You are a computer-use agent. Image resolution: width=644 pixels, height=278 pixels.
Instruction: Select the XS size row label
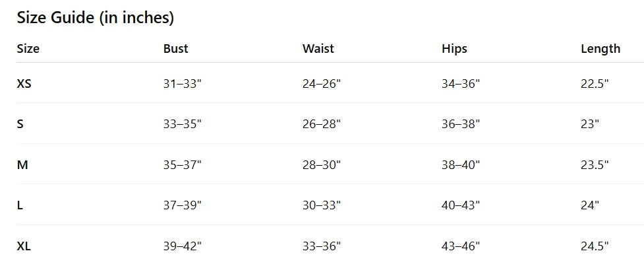(24, 83)
